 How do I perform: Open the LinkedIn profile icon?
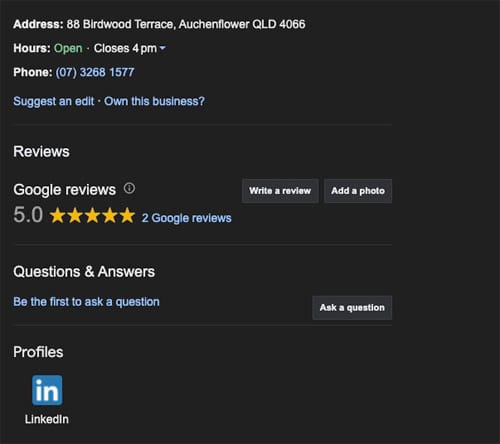pyautogui.click(x=47, y=390)
